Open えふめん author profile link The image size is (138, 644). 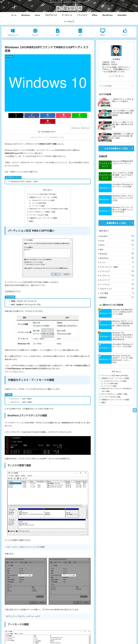pyautogui.click(x=116, y=59)
